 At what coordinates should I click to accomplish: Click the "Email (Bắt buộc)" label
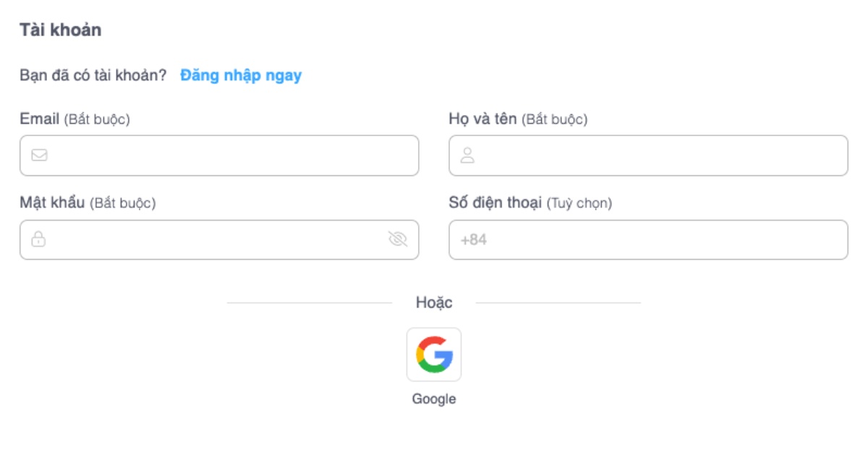pos(75,119)
